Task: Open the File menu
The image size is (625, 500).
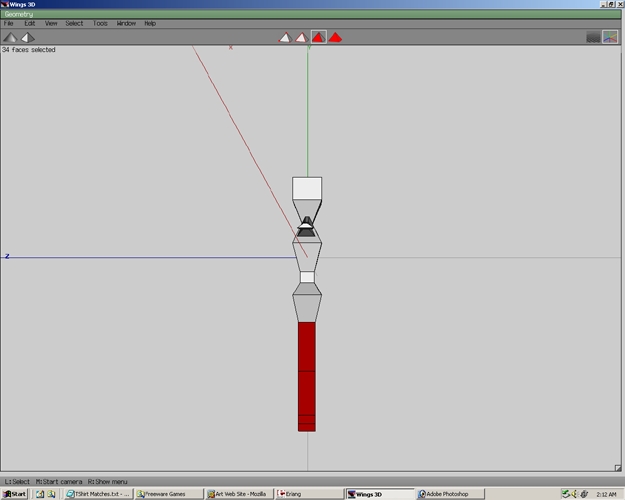Action: (8, 24)
